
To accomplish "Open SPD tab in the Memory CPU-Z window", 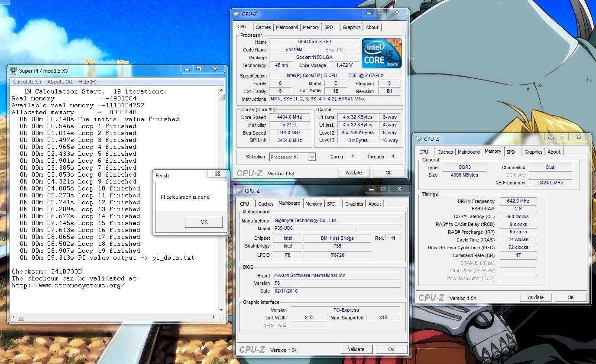I will (x=511, y=152).
